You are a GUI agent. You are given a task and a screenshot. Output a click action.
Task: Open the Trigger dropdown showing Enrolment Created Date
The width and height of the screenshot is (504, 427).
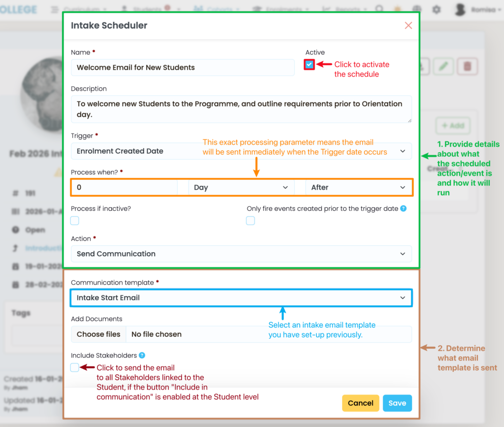241,151
